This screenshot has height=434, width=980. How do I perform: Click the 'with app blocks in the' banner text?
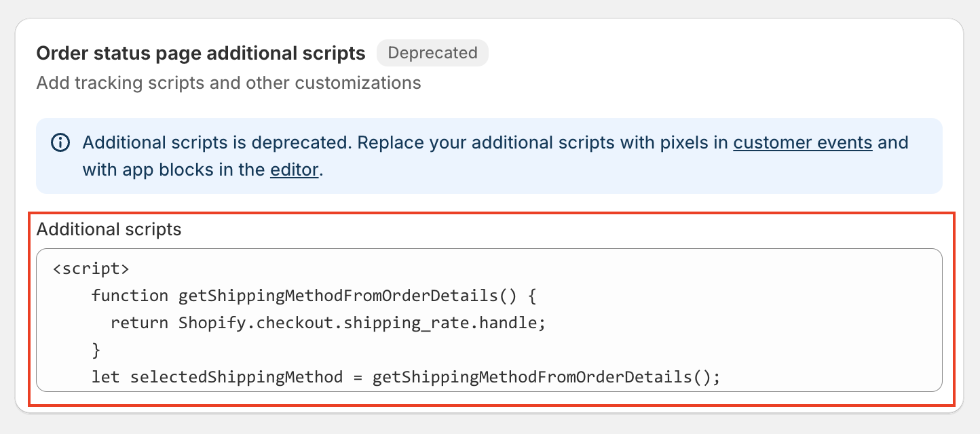173,170
